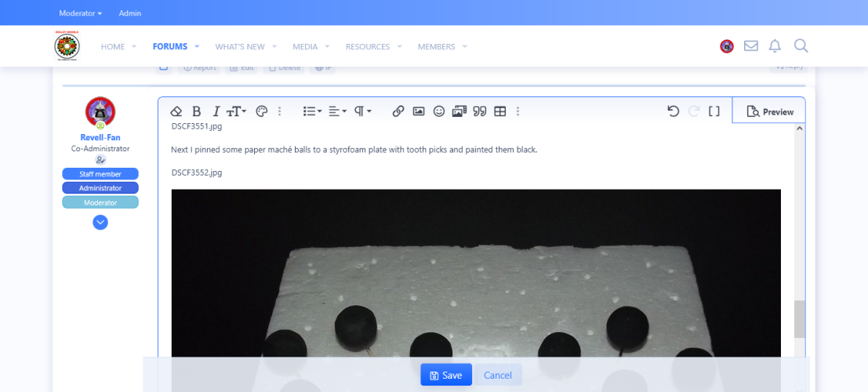Open Revell-Fan's profile name link
The height and width of the screenshot is (392, 868).
100,138
